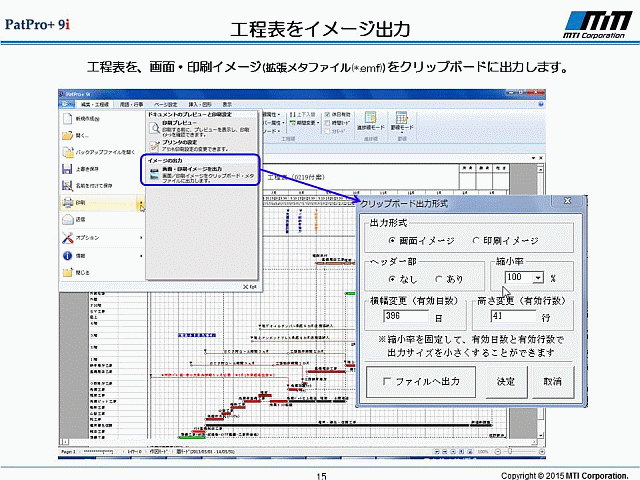This screenshot has height=480, width=640.
Task: Expand the 印刷 submenu arrow
Action: coord(141,202)
